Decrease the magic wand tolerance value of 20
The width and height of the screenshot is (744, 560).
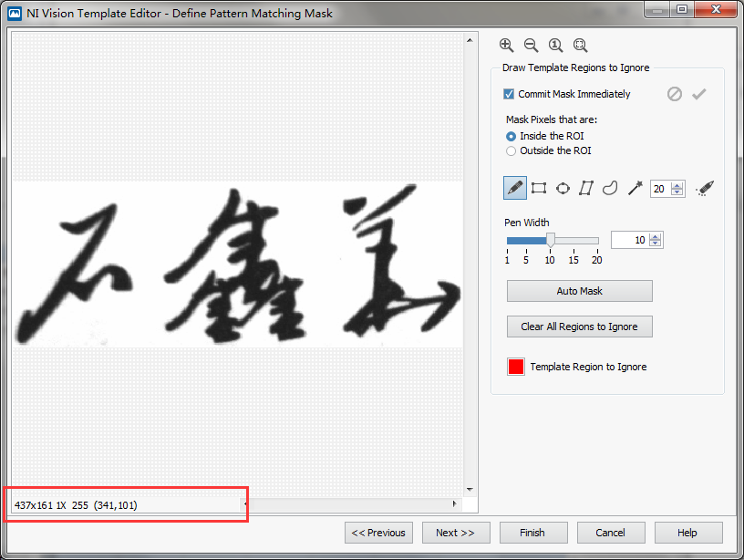point(677,192)
